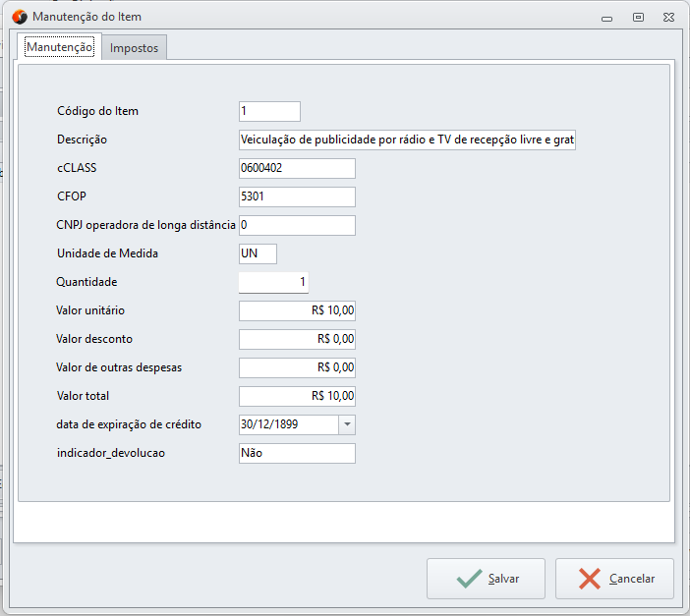Switch to the Impostos tab

135,47
